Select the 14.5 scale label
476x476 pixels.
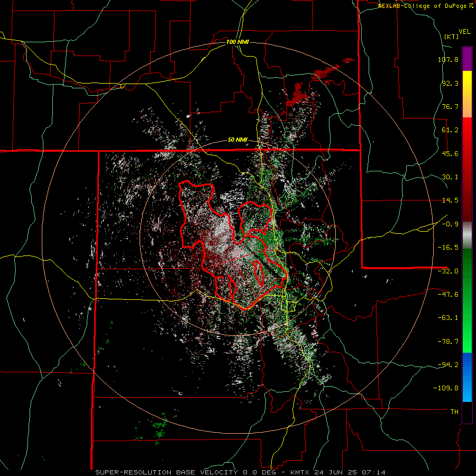(450, 200)
